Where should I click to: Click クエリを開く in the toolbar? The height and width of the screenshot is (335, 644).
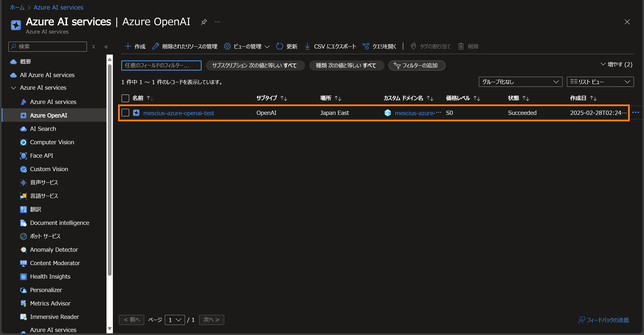click(379, 46)
